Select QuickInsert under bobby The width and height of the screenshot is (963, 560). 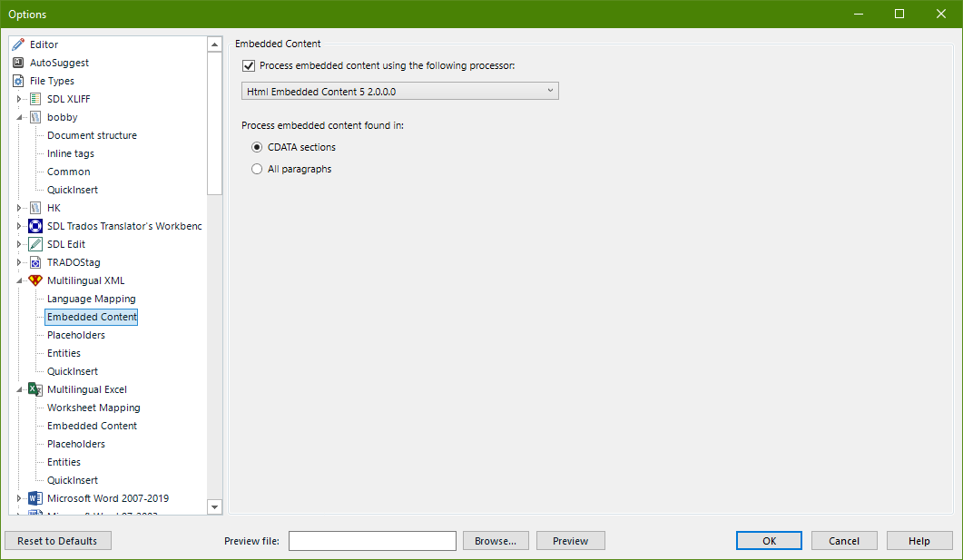pyautogui.click(x=73, y=190)
